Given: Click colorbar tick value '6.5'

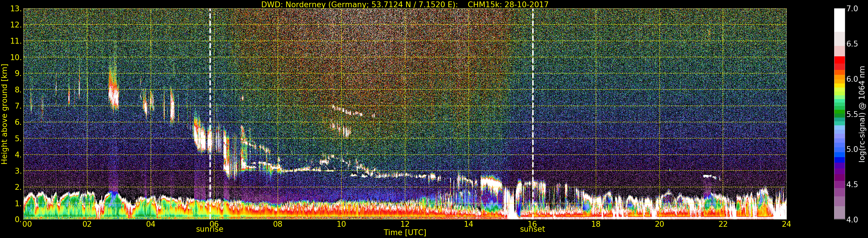Looking at the screenshot, I should [852, 44].
